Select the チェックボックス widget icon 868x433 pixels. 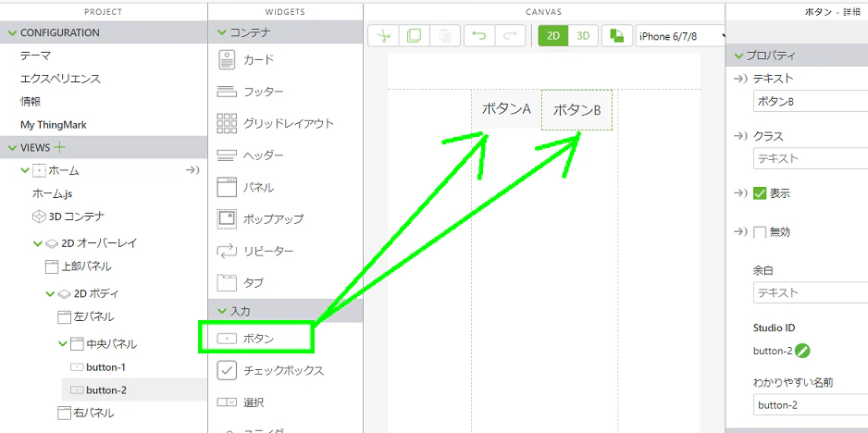click(x=227, y=370)
